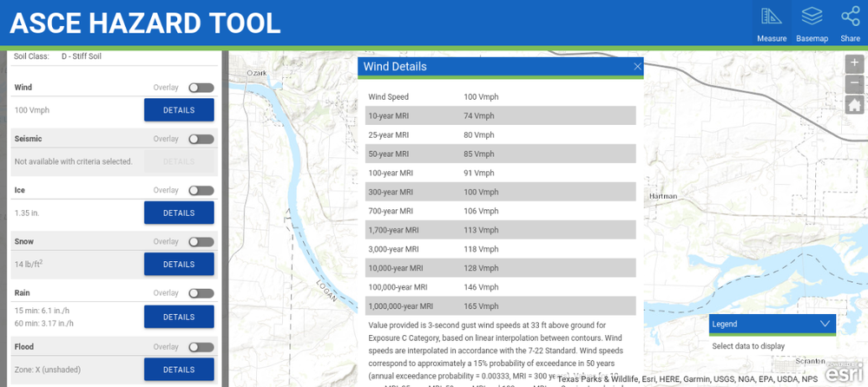Click the Share icon

coord(850,23)
